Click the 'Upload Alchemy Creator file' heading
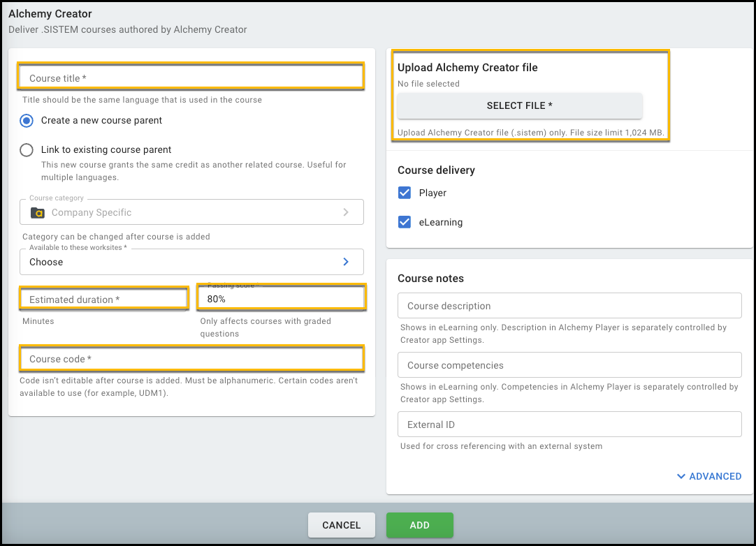Image resolution: width=756 pixels, height=546 pixels. click(x=467, y=68)
